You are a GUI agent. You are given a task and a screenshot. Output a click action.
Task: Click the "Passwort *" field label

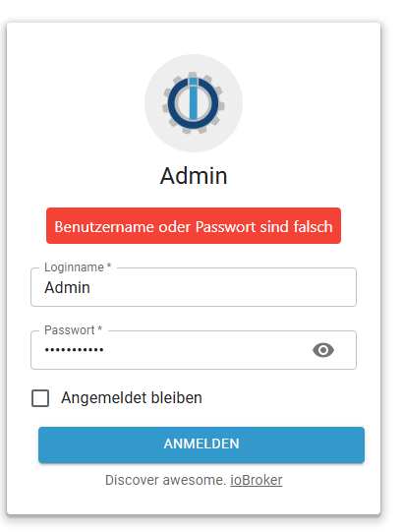[x=74, y=330]
